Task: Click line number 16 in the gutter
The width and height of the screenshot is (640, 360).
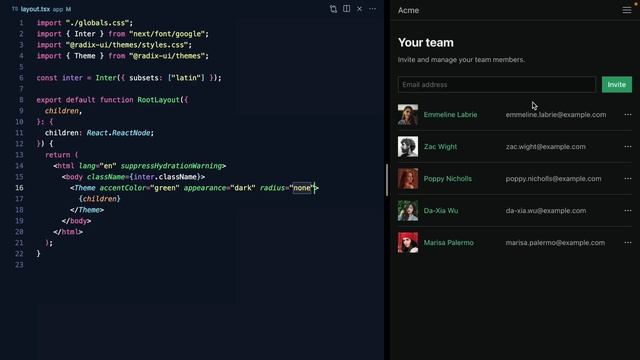Action: click(19, 188)
